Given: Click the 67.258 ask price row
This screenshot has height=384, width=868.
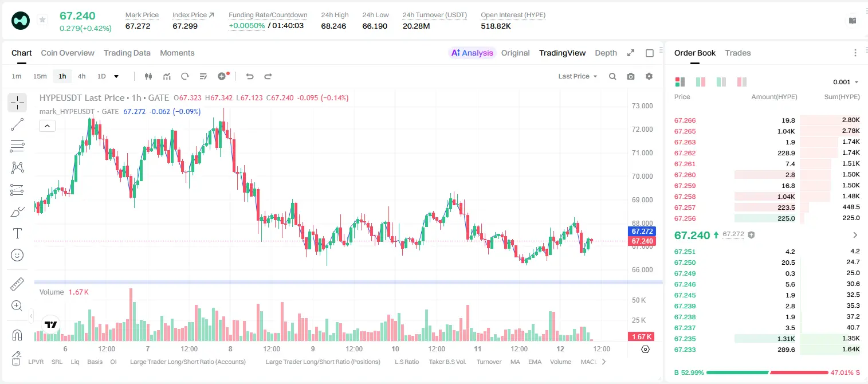Looking at the screenshot, I should (767, 197).
